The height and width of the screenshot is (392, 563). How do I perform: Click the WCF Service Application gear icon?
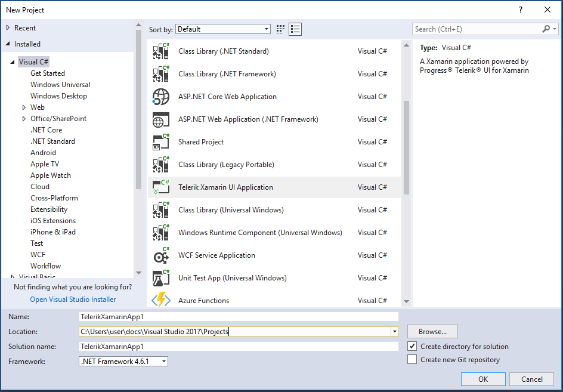[161, 255]
